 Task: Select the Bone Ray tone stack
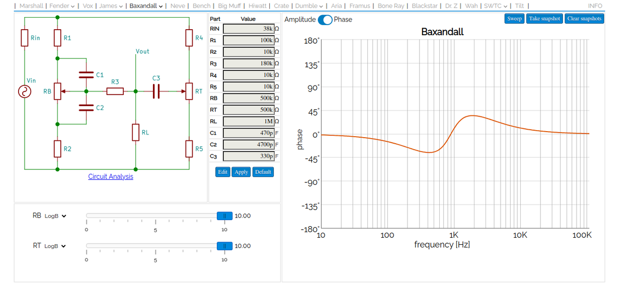(x=391, y=6)
